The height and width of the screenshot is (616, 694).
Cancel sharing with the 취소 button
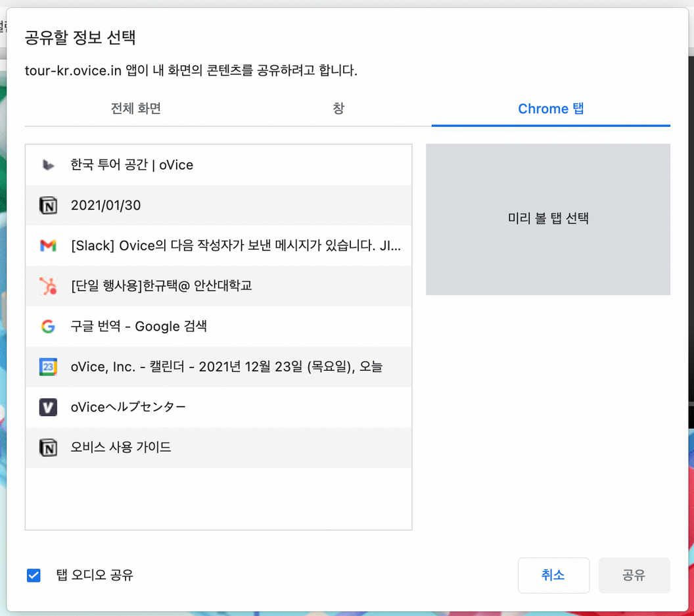pyautogui.click(x=553, y=575)
